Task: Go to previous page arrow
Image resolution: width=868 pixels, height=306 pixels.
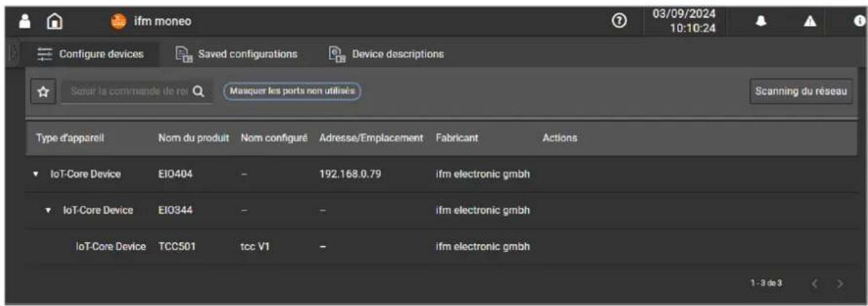Action: tap(814, 283)
